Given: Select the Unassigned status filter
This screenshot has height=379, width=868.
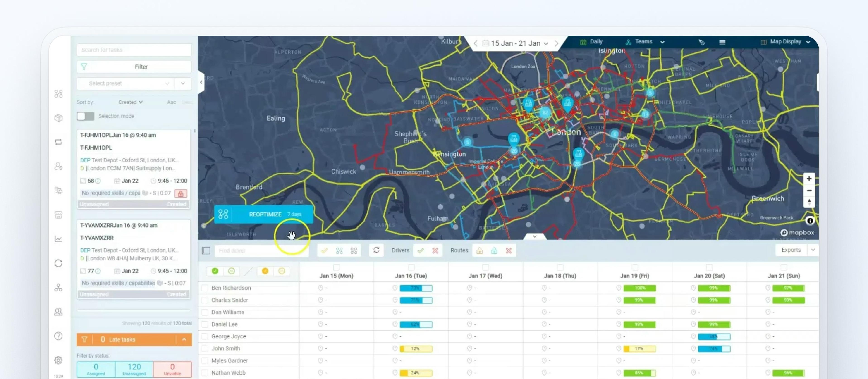Looking at the screenshot, I should pyautogui.click(x=134, y=369).
